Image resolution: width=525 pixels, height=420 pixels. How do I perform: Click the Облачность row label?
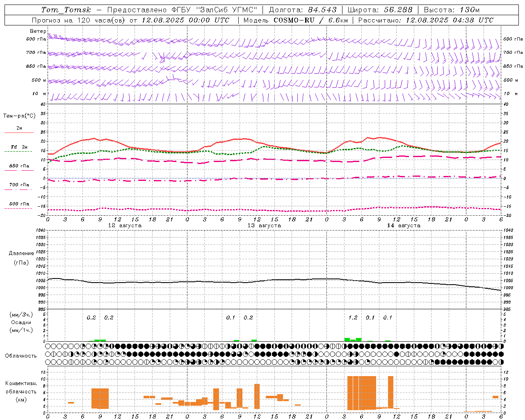21,356
